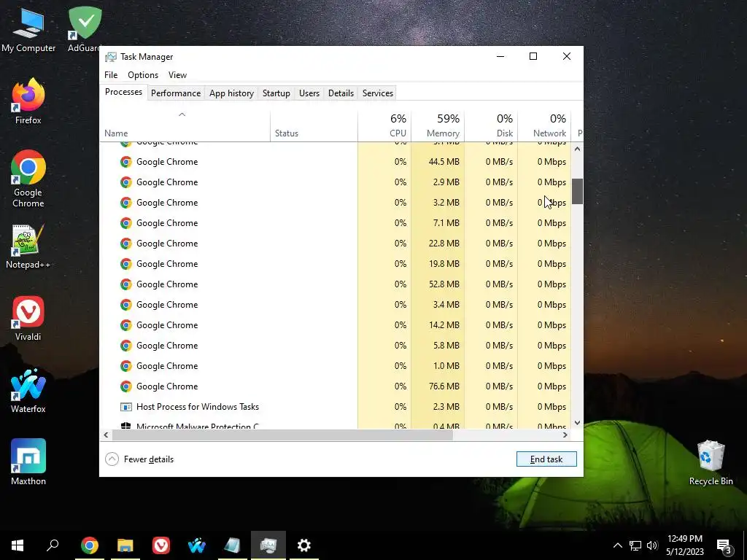Select Waterfox desktop shortcut
Image resolution: width=747 pixels, height=560 pixels.
pos(28,391)
